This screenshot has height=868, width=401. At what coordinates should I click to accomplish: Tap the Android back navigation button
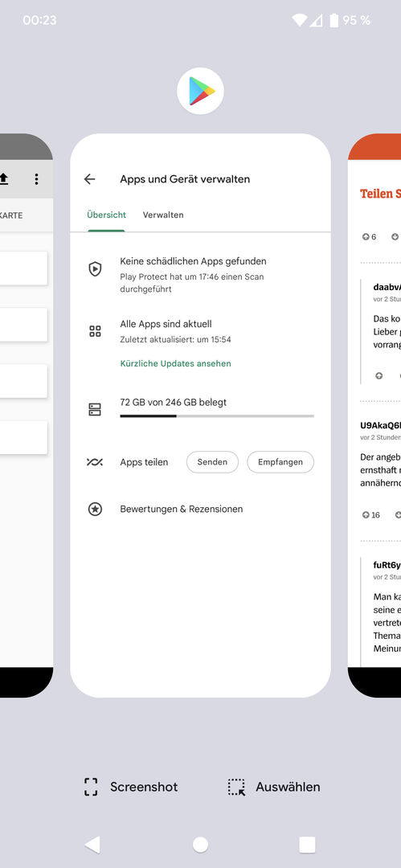[92, 844]
